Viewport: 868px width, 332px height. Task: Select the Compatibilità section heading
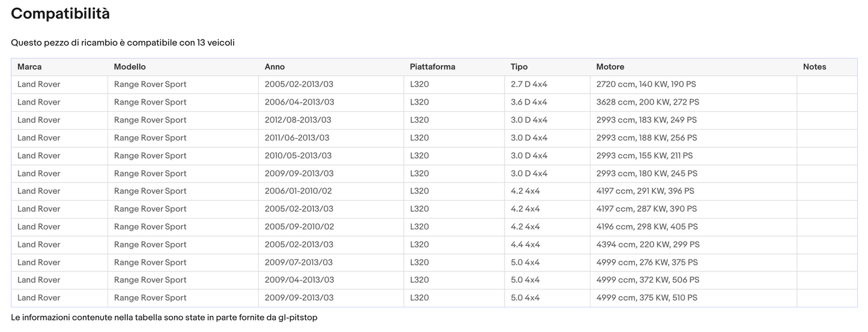(60, 14)
